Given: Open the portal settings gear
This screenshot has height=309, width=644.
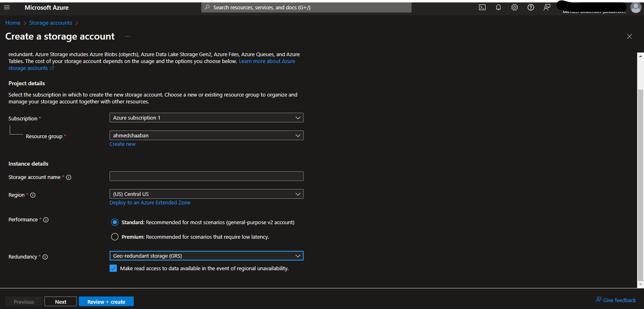Looking at the screenshot, I should pyautogui.click(x=515, y=7).
